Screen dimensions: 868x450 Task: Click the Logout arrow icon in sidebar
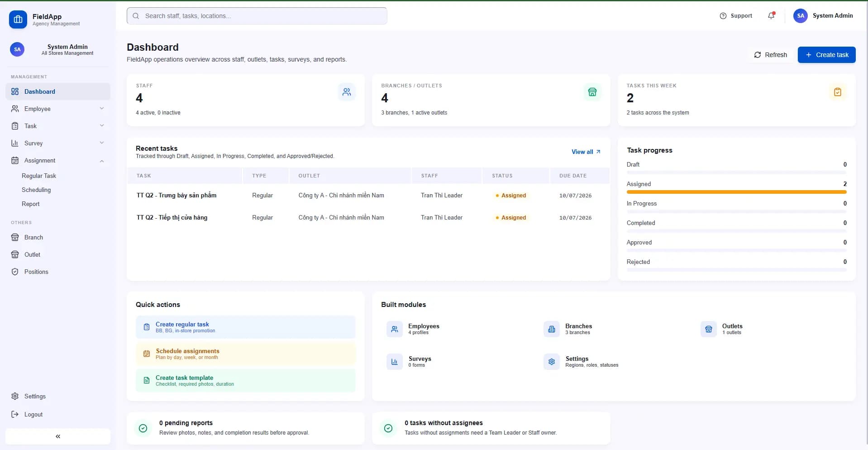[x=15, y=414]
